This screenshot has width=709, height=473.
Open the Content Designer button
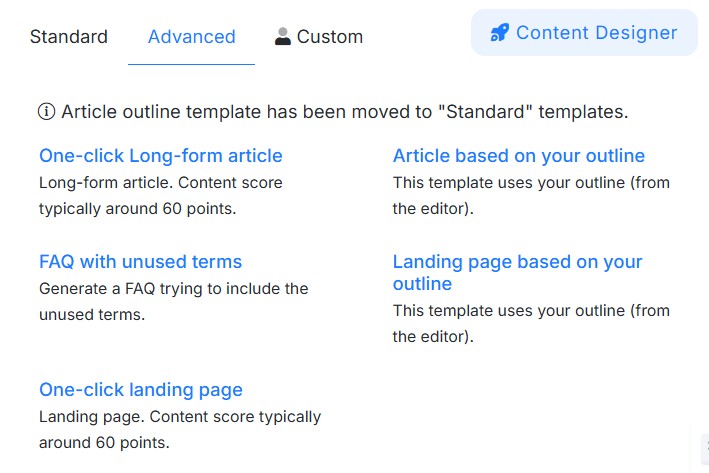[584, 33]
